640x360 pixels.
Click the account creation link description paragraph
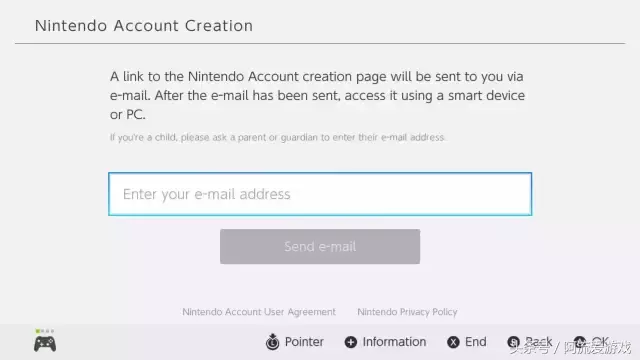pos(317,96)
